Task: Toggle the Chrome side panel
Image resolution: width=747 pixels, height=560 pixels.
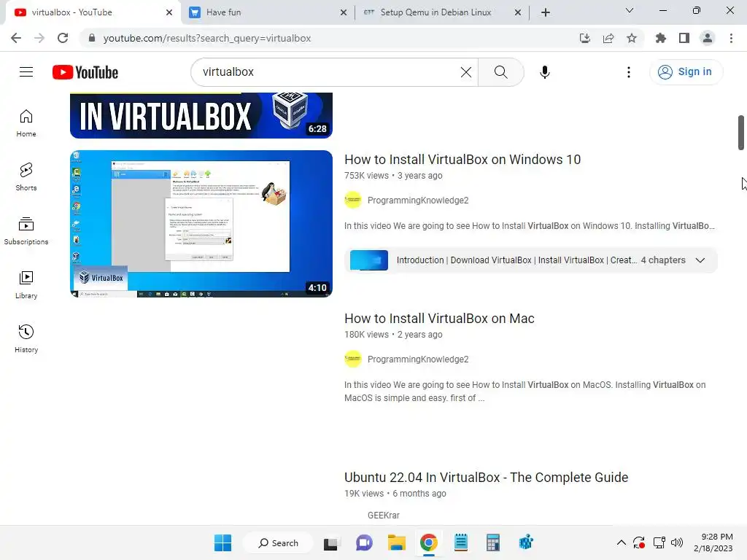Action: pos(684,38)
